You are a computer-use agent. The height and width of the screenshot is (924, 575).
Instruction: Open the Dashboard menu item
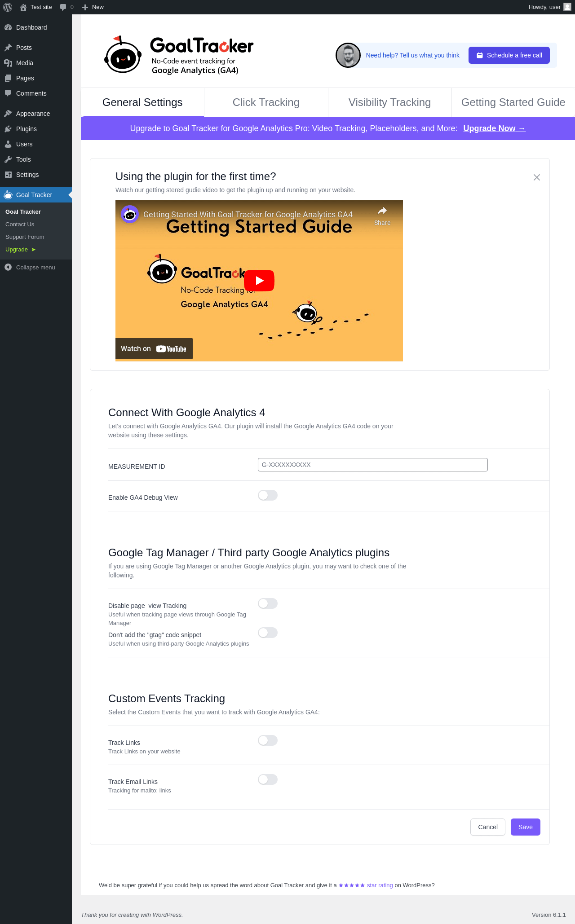[36, 27]
